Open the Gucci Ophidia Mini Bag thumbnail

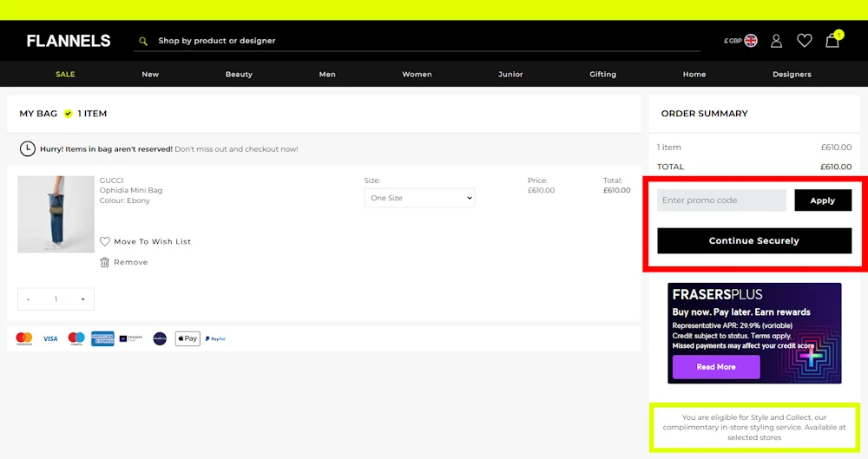click(56, 214)
